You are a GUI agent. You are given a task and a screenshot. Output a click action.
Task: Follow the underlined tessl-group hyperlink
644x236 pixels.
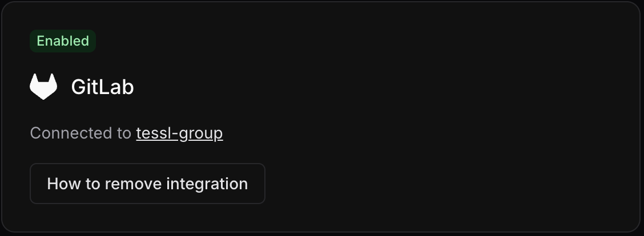pyautogui.click(x=179, y=133)
